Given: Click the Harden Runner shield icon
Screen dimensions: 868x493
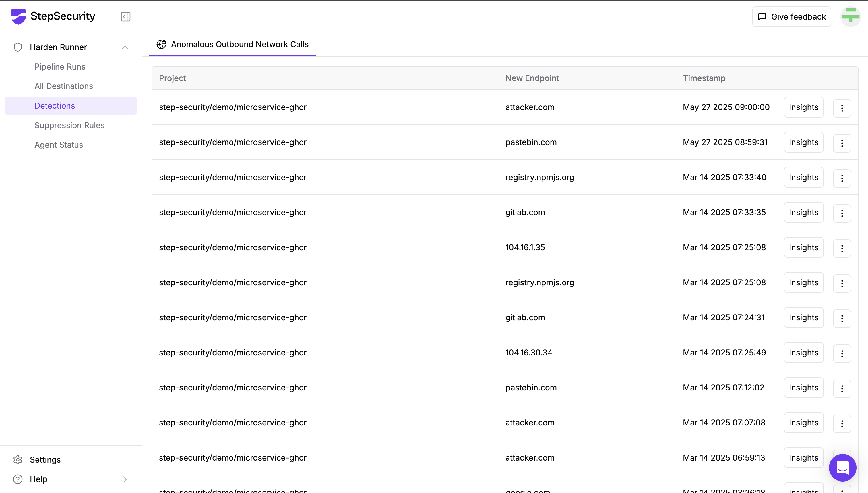Looking at the screenshot, I should 18,47.
